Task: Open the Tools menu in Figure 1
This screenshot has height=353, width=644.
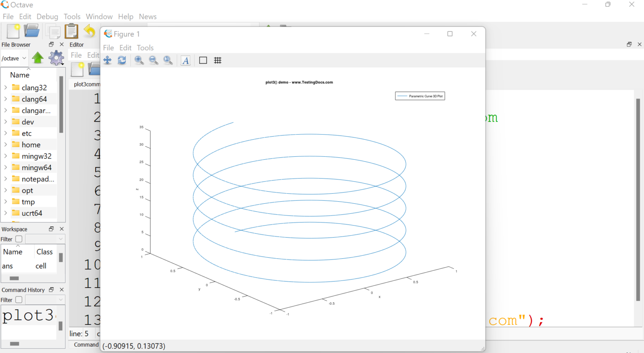Action: coord(145,47)
